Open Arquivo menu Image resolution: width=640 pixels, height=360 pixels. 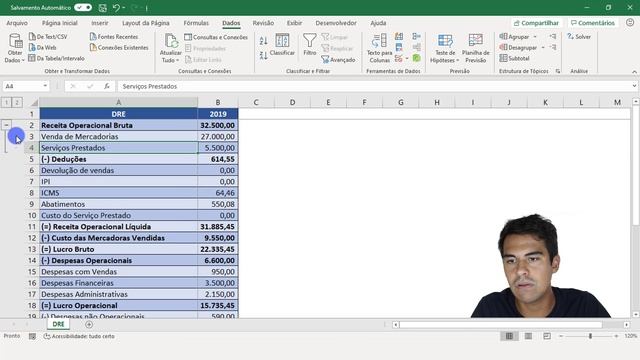(17, 23)
